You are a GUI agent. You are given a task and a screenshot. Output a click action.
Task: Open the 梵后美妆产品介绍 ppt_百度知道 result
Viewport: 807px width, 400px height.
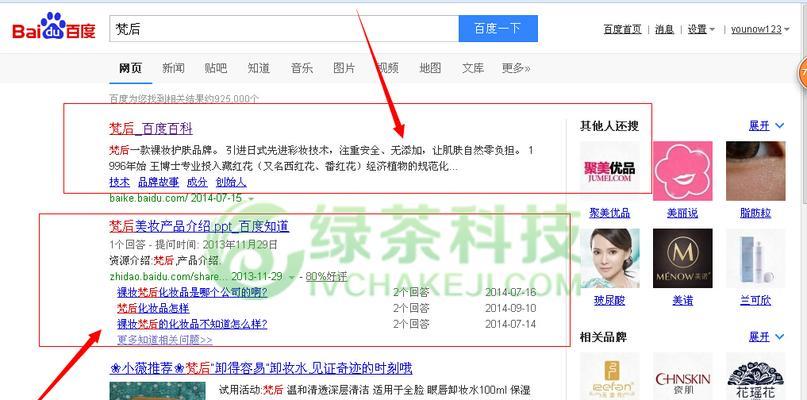click(x=199, y=226)
